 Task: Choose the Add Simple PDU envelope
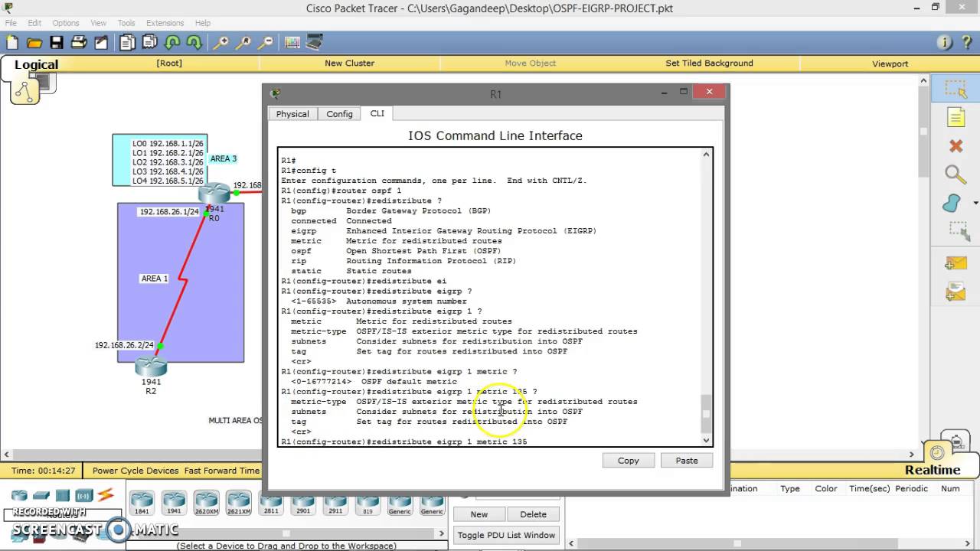[955, 263]
